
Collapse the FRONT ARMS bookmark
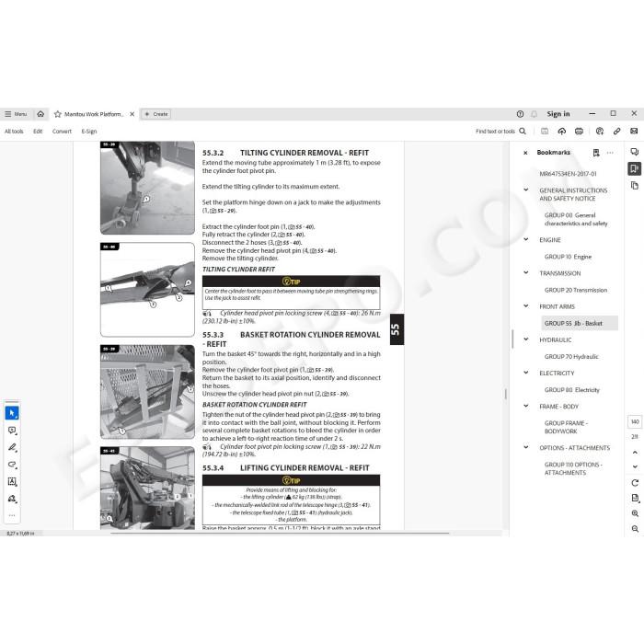(x=525, y=306)
